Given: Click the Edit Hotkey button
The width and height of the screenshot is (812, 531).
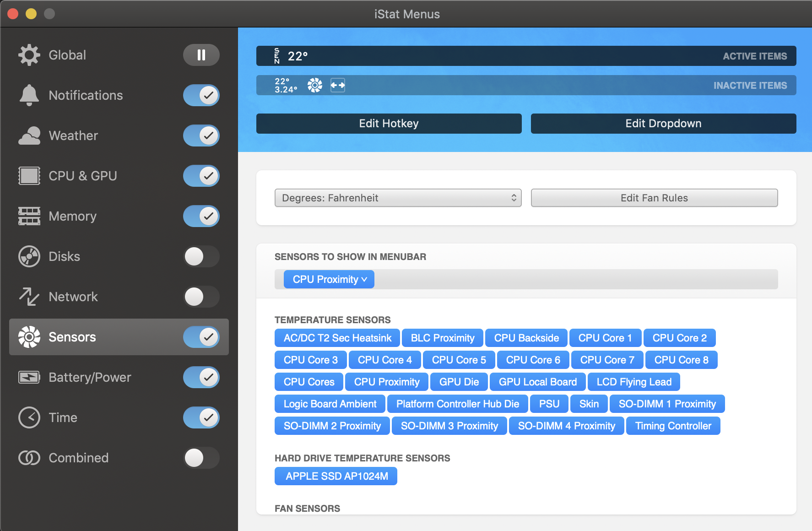Looking at the screenshot, I should pos(389,124).
